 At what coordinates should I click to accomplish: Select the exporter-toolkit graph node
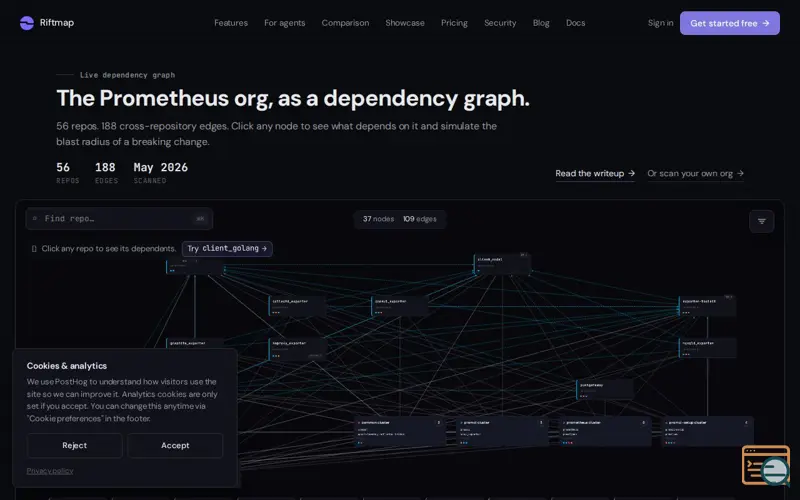[707, 306]
